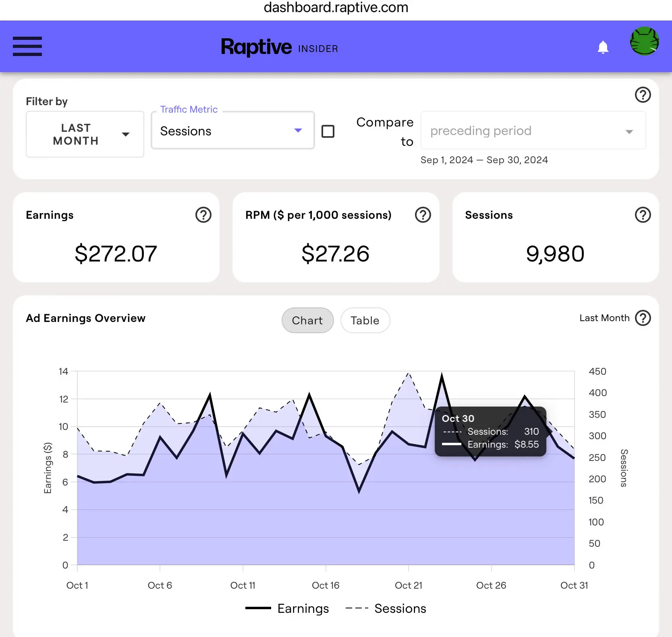
Task: Open the Last Month date range dropdown
Action: [85, 134]
